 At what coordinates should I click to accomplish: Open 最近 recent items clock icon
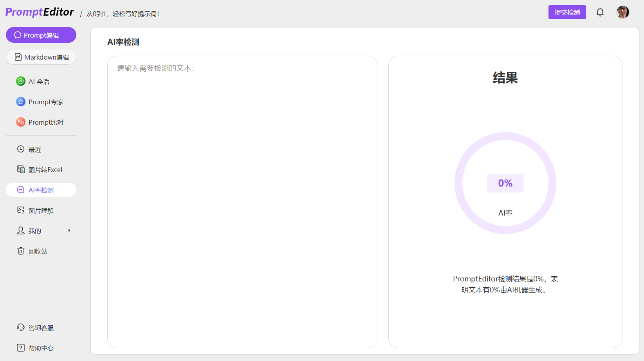point(21,149)
